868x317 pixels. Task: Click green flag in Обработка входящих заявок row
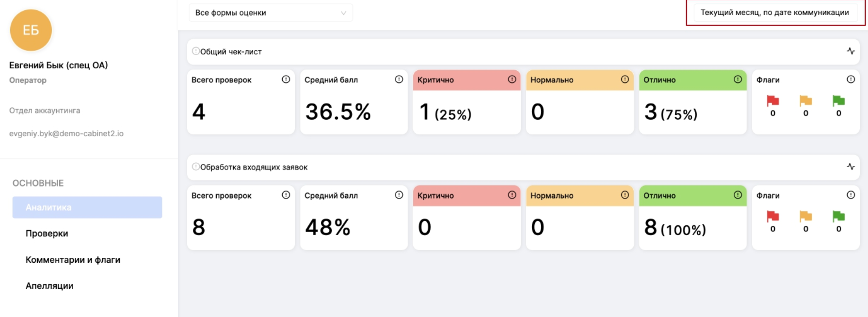click(x=838, y=216)
